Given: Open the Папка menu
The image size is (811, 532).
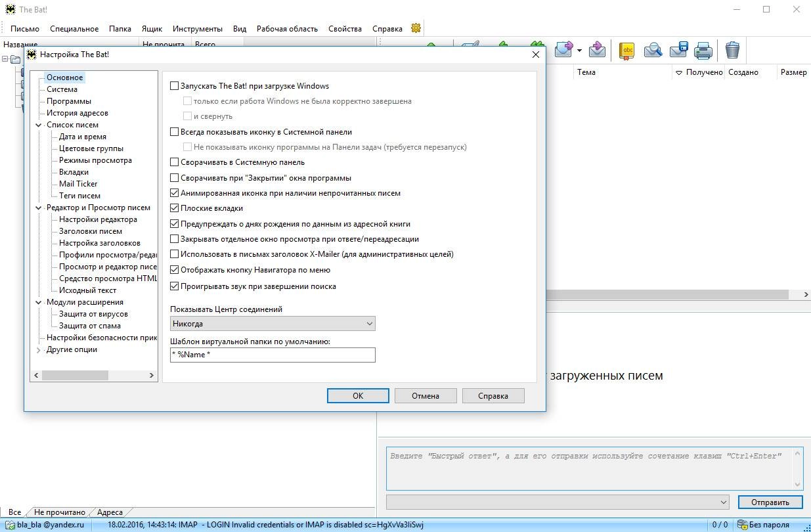Looking at the screenshot, I should point(120,29).
